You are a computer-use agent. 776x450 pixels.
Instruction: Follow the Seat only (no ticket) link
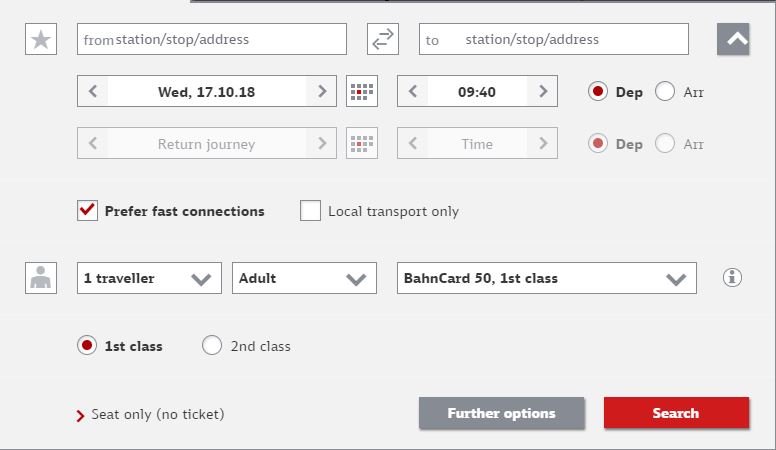click(157, 414)
